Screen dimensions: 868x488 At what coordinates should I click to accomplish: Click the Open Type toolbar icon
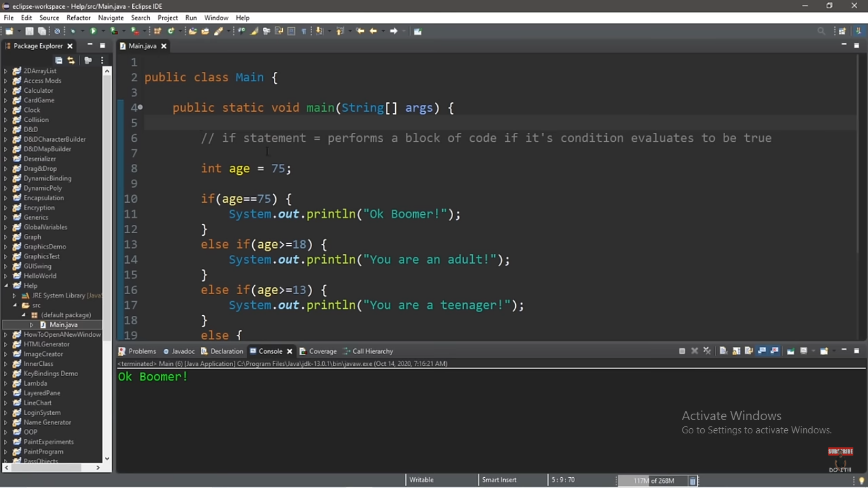point(193,31)
